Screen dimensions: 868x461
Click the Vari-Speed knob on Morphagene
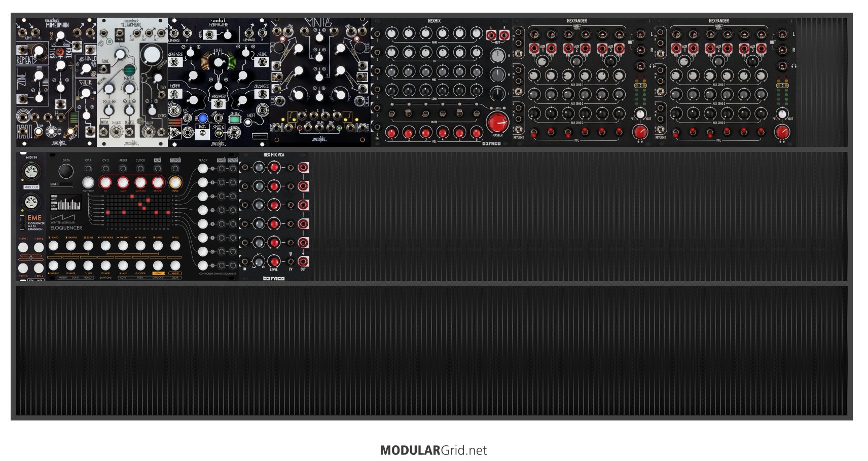pyautogui.click(x=218, y=62)
